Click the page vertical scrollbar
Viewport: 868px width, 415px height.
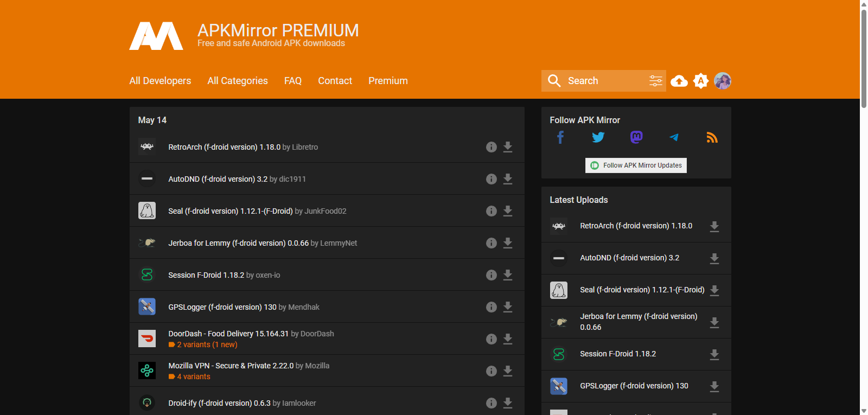[x=864, y=54]
